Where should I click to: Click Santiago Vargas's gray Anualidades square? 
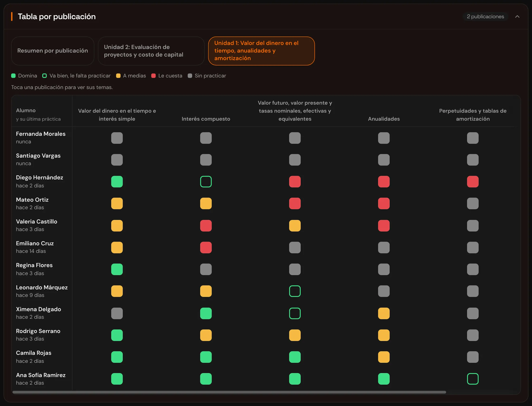384,160
